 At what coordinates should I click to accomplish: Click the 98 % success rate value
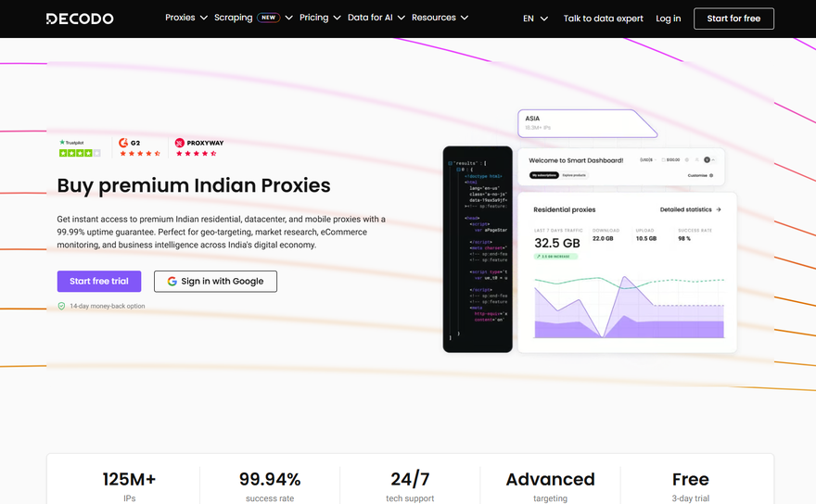pos(684,239)
